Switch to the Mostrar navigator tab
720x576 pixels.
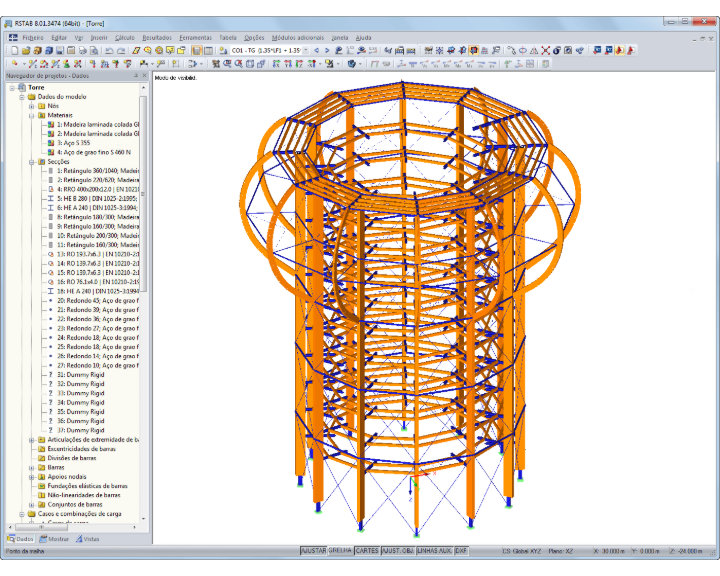pos(54,539)
